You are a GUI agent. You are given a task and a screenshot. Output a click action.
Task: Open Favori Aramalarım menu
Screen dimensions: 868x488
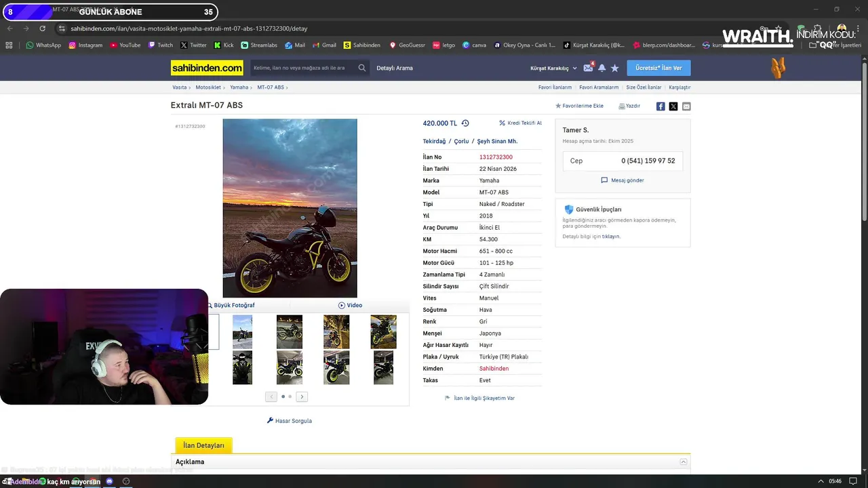click(599, 87)
